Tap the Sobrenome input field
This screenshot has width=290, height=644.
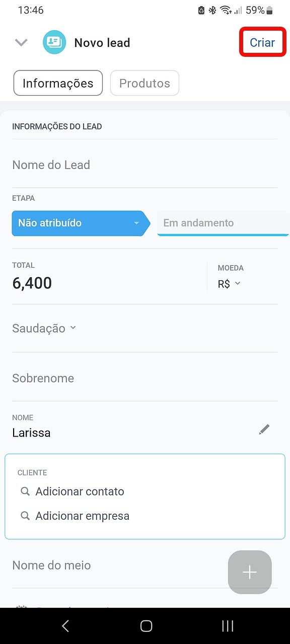coord(145,378)
